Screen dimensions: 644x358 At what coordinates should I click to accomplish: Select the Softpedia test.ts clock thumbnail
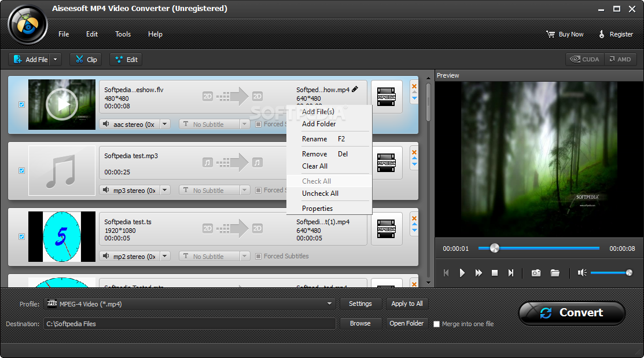61,237
